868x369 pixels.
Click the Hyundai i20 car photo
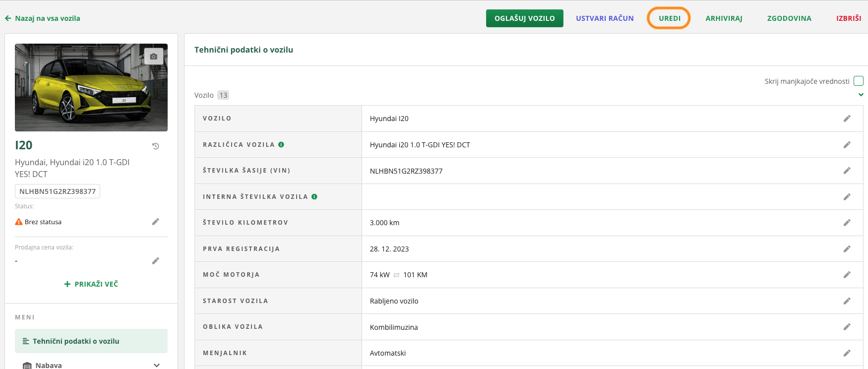pyautogui.click(x=91, y=87)
